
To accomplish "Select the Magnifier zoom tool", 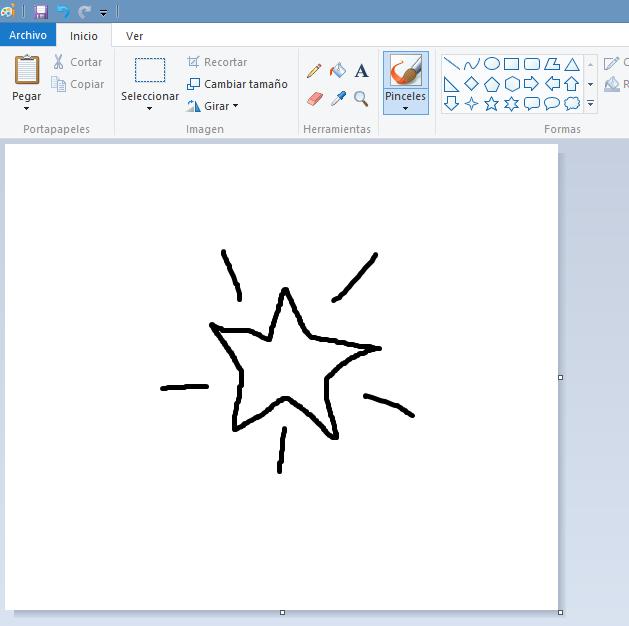I will pyautogui.click(x=361, y=99).
